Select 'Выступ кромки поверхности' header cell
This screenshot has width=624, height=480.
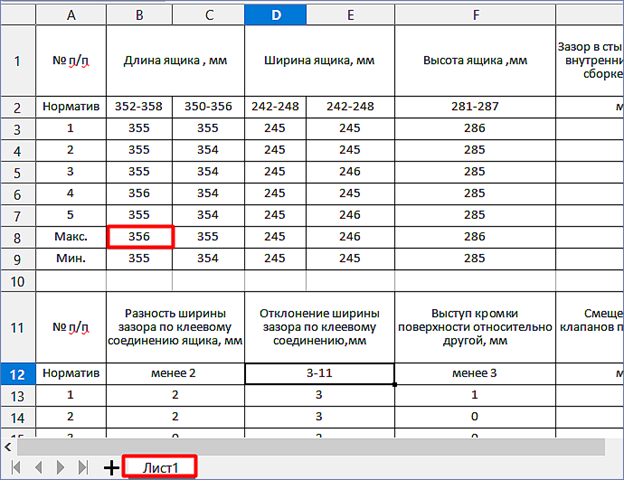(475, 327)
